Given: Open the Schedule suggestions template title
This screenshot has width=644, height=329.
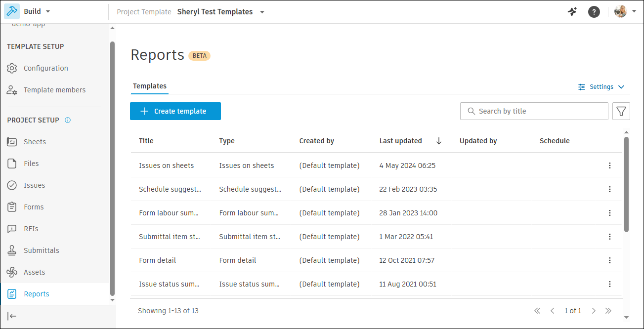Looking at the screenshot, I should tap(170, 189).
